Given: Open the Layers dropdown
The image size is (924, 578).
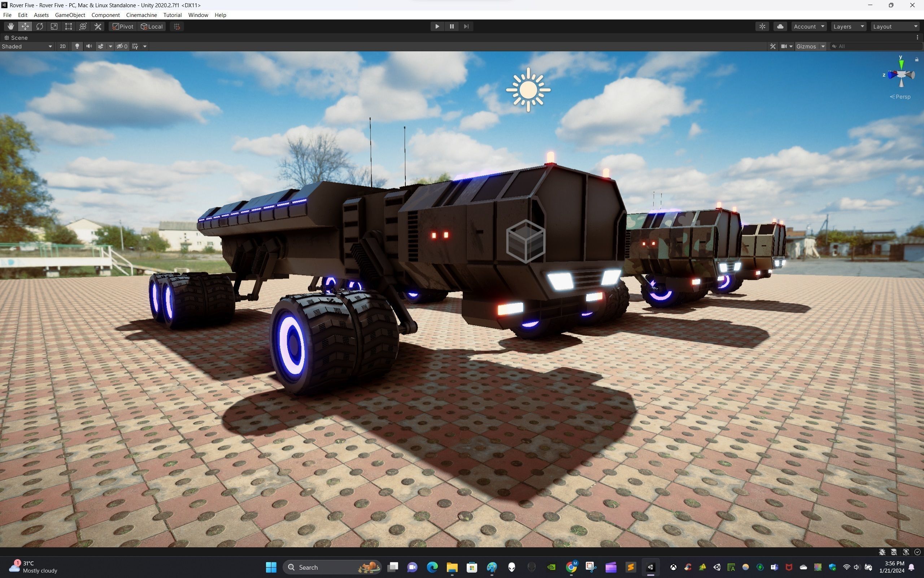Looking at the screenshot, I should [x=849, y=26].
